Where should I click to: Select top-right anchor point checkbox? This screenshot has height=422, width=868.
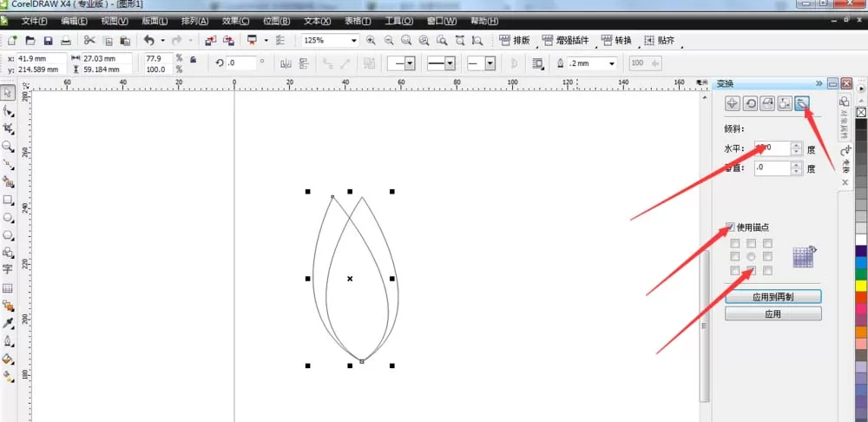pyautogui.click(x=767, y=243)
